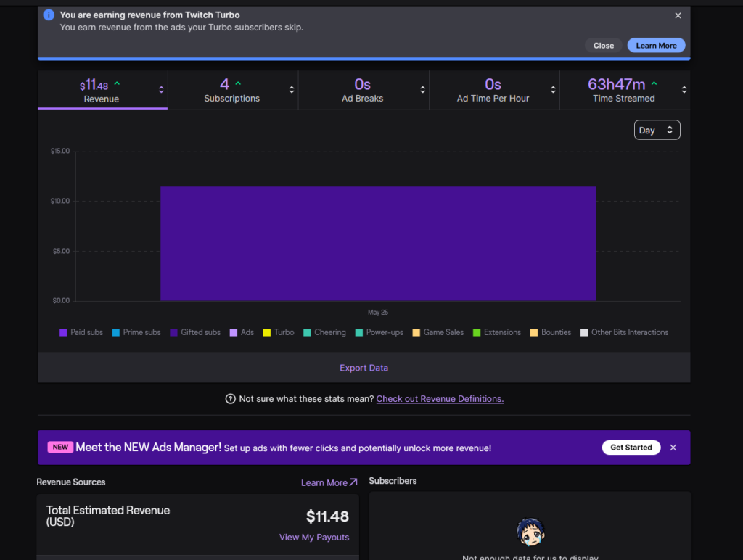The image size is (743, 560).
Task: Click Learn More in Turbo banner
Action: pos(656,46)
